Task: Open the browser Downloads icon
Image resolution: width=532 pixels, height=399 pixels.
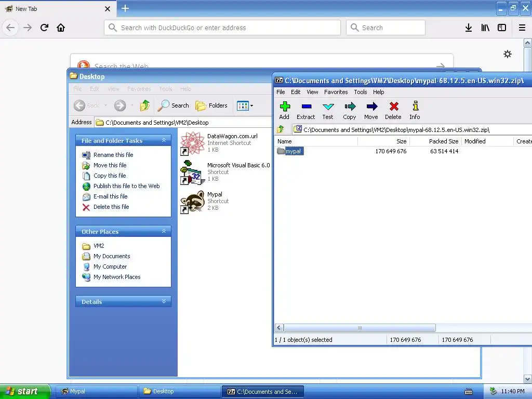Action: click(x=469, y=28)
